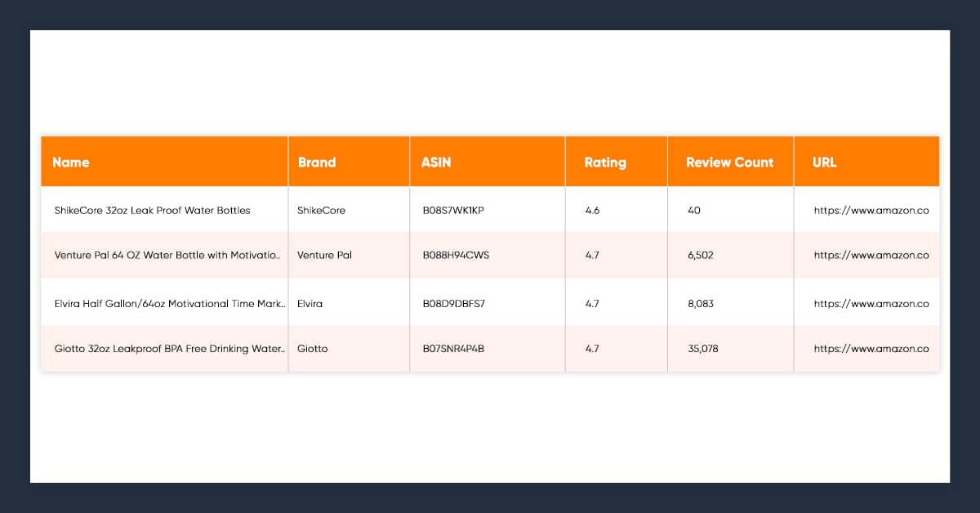Click the Name column header
This screenshot has width=980, height=513.
point(71,162)
